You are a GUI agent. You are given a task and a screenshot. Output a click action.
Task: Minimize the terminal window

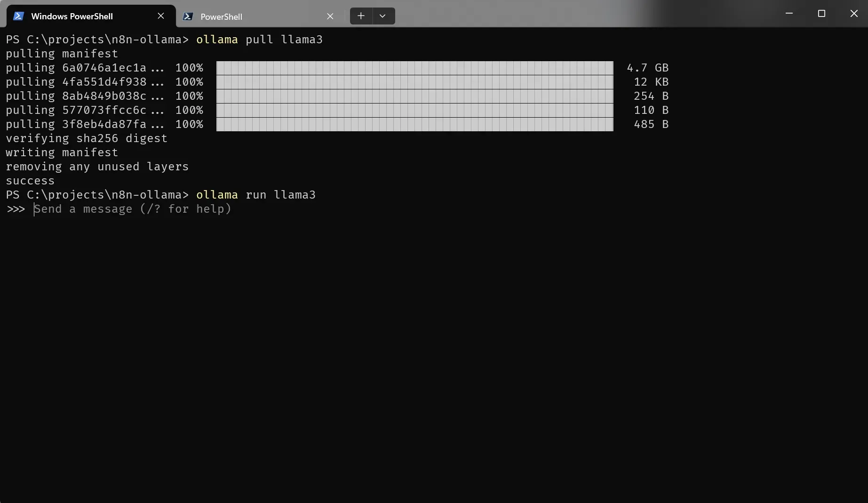pyautogui.click(x=789, y=13)
